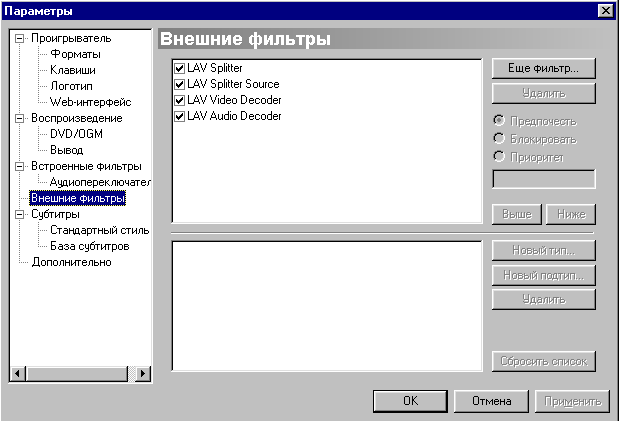Screen dimensions: 619x421
Task: Toggle the LAV Splitter Source checkbox
Action: point(179,84)
